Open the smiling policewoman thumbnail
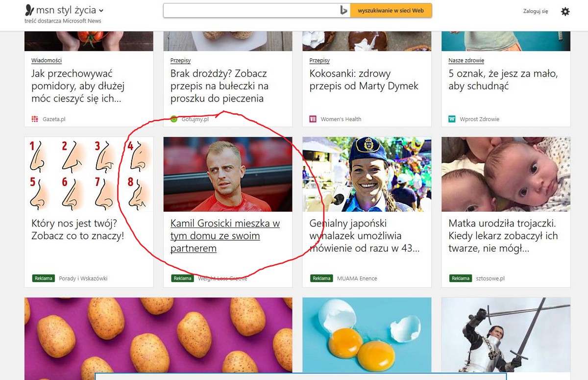The height and width of the screenshot is (380, 588). tap(367, 175)
